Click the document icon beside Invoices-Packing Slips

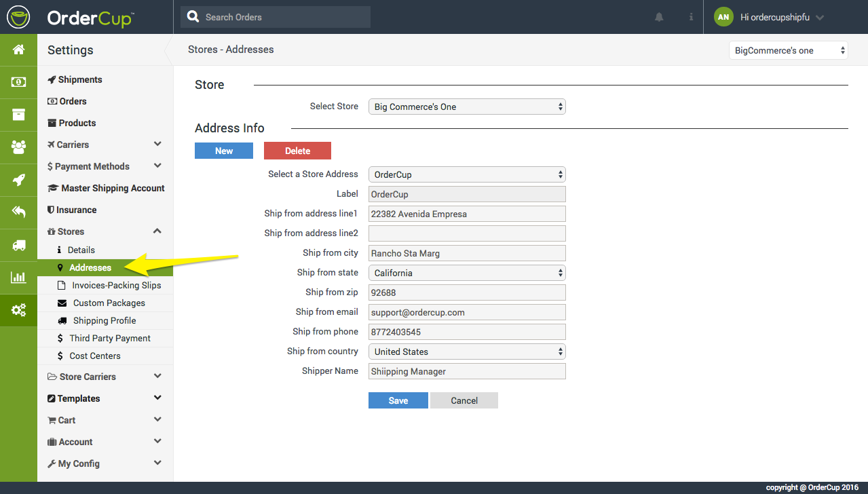coord(62,285)
